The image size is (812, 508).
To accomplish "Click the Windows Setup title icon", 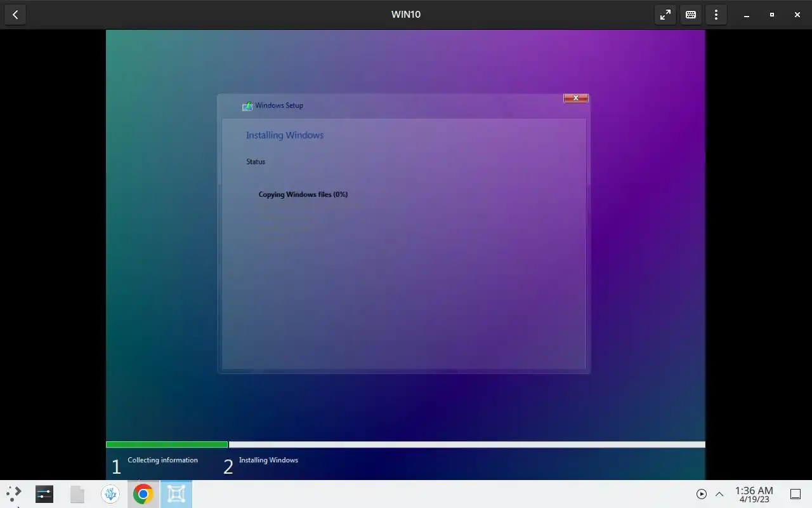I will click(247, 106).
